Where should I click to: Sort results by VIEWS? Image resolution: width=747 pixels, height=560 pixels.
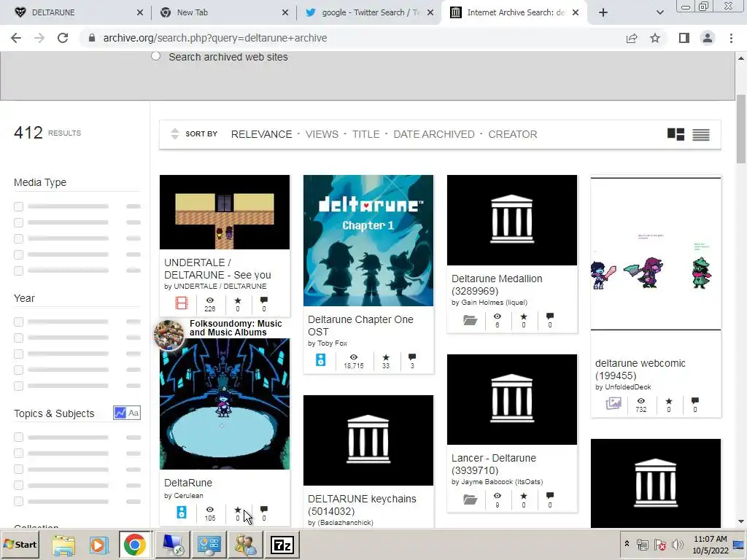pyautogui.click(x=322, y=134)
